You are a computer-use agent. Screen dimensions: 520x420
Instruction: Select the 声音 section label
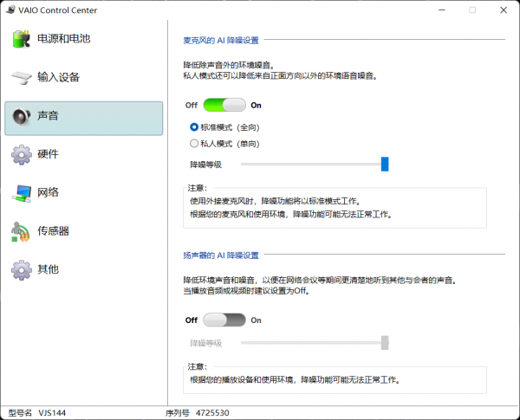(48, 116)
